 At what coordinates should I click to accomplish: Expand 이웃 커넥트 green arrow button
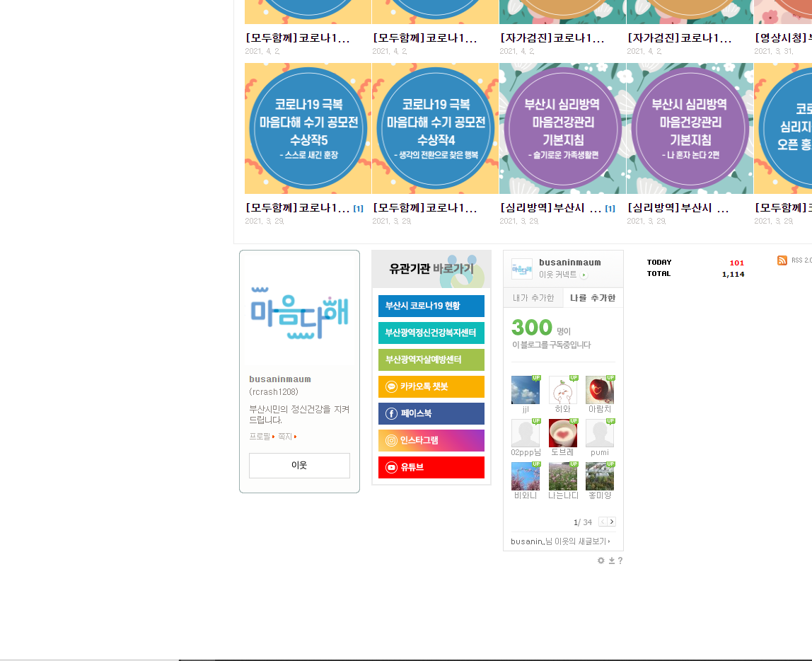584,275
